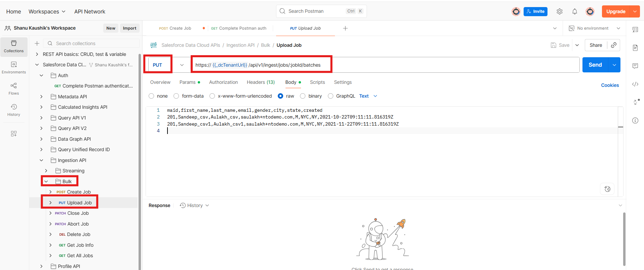Click the notifications bell icon

pyautogui.click(x=574, y=11)
